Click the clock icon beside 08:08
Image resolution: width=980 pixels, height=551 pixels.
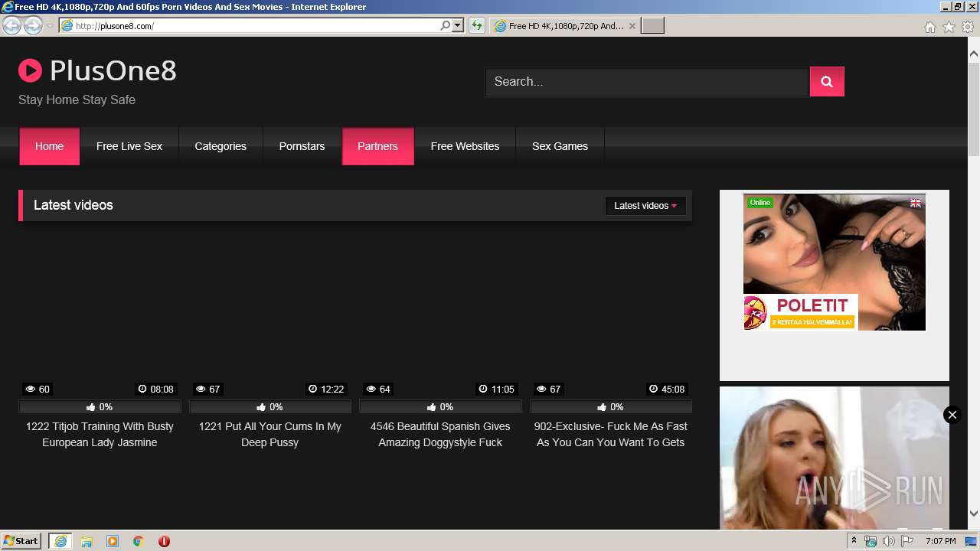point(142,390)
